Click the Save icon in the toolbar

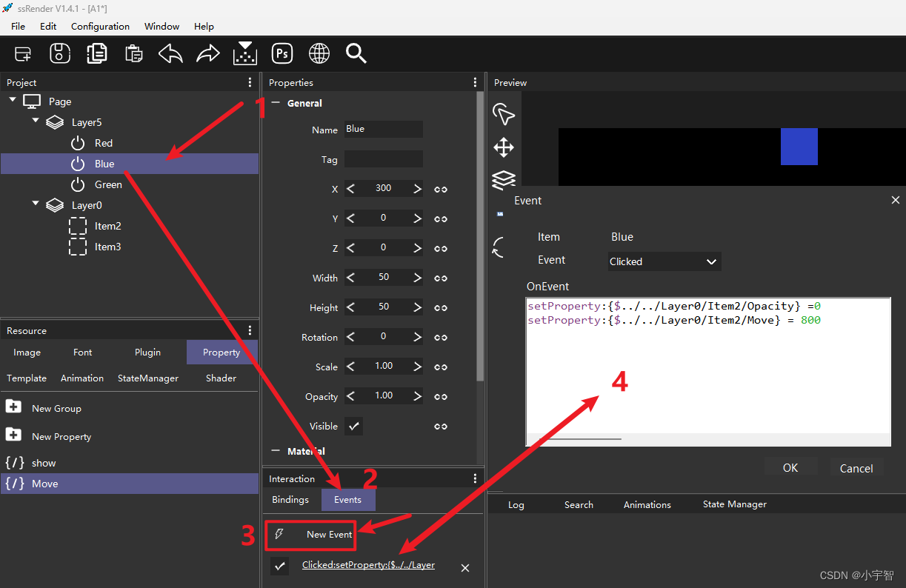(x=59, y=53)
